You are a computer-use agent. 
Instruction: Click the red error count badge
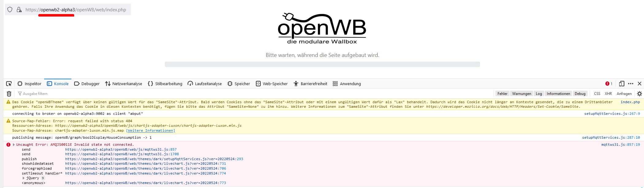coord(609,84)
